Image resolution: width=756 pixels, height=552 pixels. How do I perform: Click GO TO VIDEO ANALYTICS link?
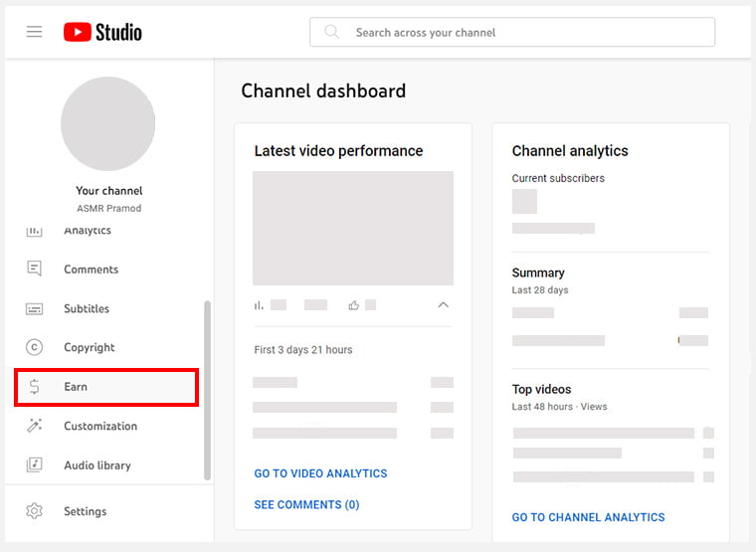pyautogui.click(x=320, y=473)
